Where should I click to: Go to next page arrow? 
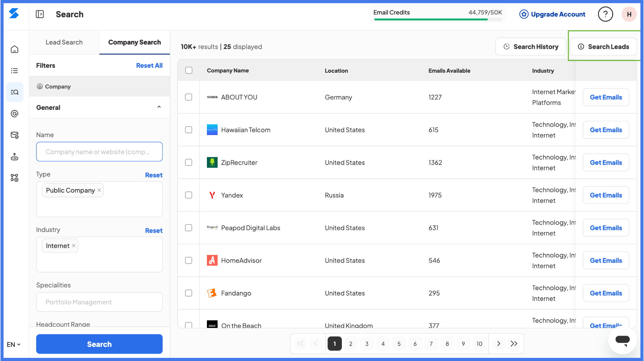(498, 343)
